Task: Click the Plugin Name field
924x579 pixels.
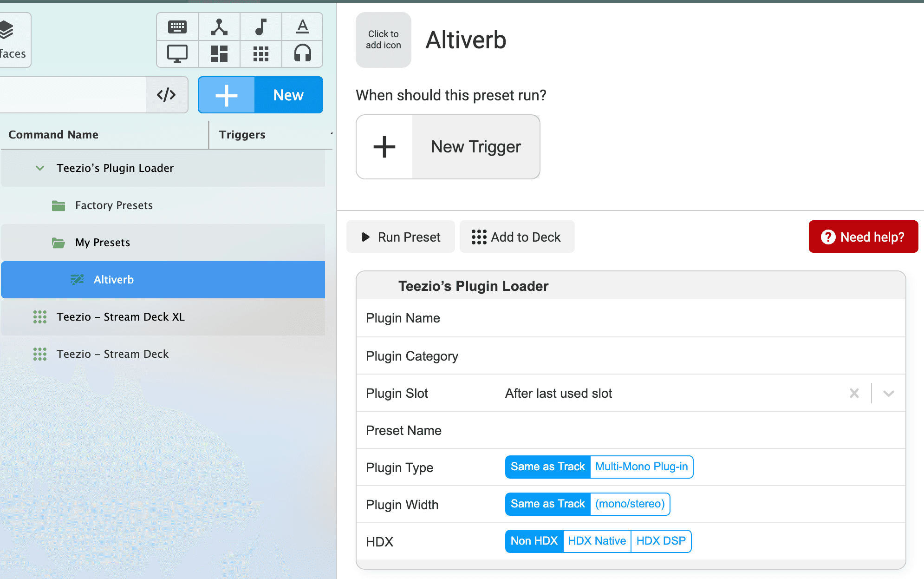Action: click(631, 318)
